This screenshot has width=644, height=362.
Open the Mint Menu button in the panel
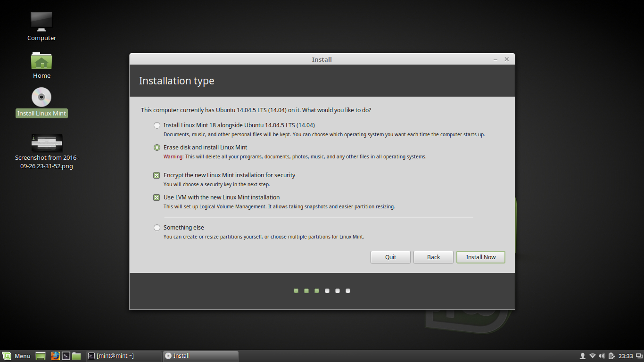click(17, 356)
